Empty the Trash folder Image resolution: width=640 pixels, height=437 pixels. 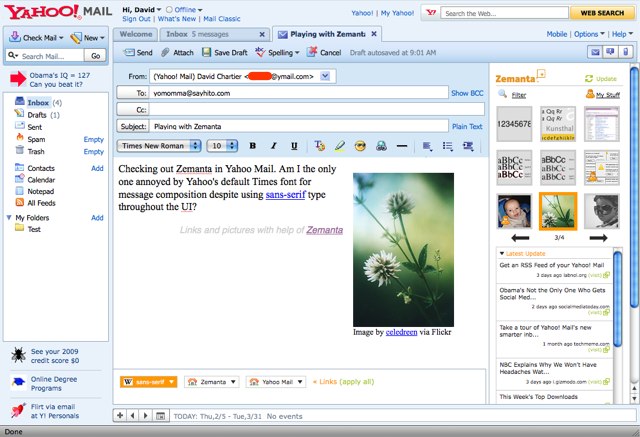point(93,152)
